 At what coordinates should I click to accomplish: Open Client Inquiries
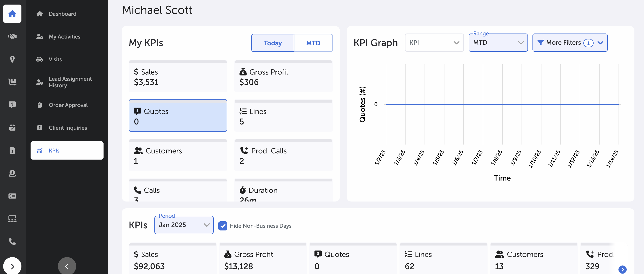pos(67,128)
